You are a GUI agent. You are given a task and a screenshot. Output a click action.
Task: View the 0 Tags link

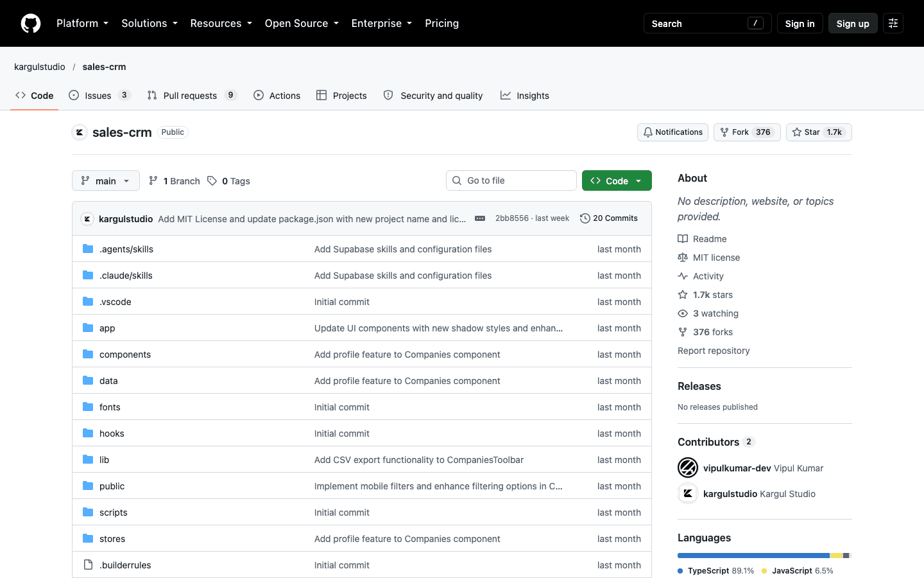click(x=228, y=181)
